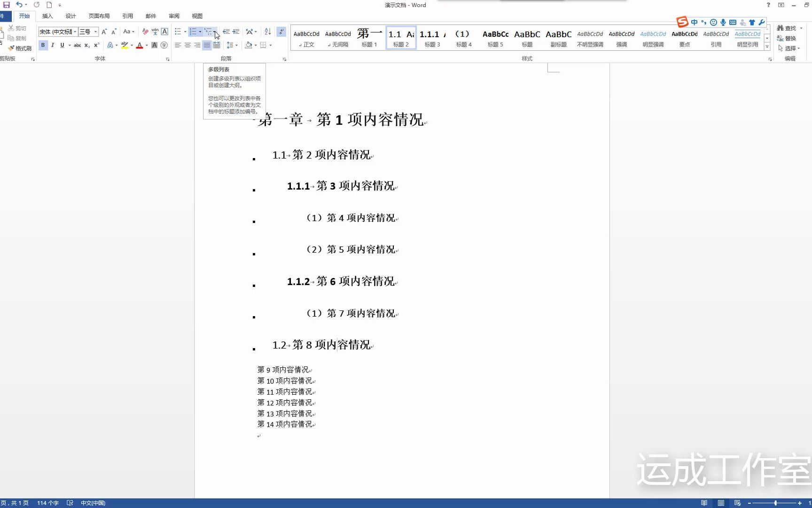Click the Cut (剪切) button
This screenshot has width=812, height=508.
click(x=17, y=28)
